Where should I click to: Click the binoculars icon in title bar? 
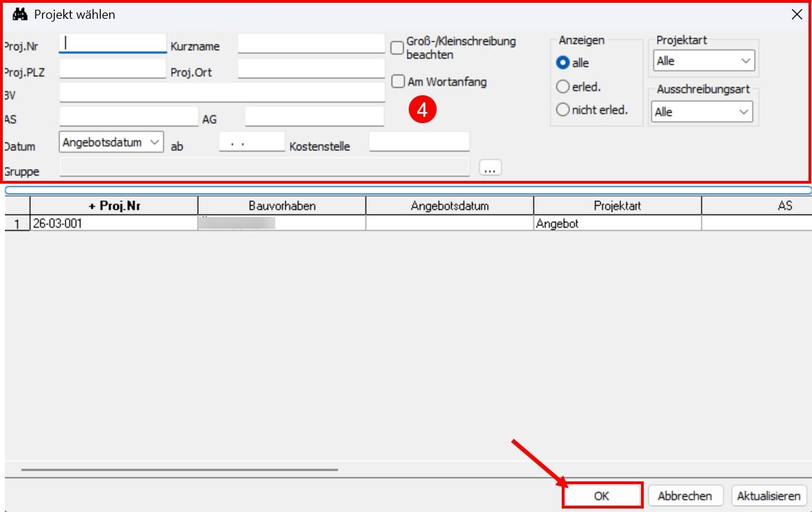click(19, 15)
